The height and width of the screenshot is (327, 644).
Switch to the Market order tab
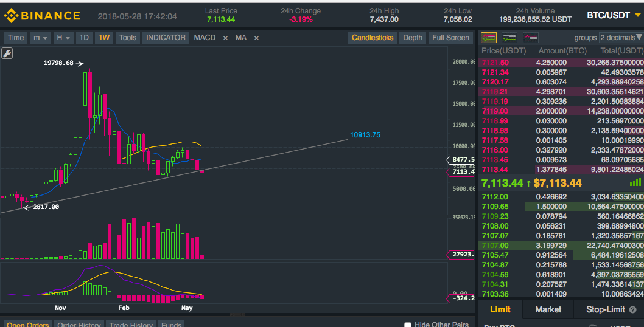pyautogui.click(x=548, y=309)
